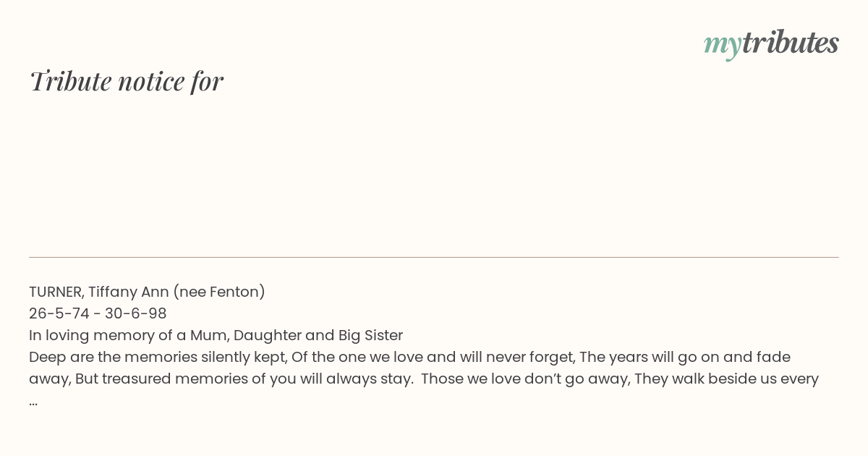The width and height of the screenshot is (868, 456).
Task: Click the birth date 26-5-74
Action: click(x=60, y=313)
